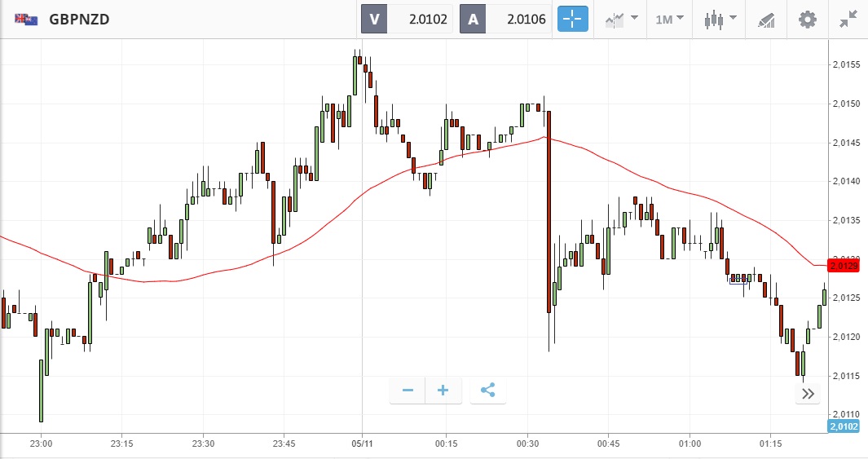Screen dimensions: 868x459
Task: Click the V sell price button
Action: click(408, 19)
